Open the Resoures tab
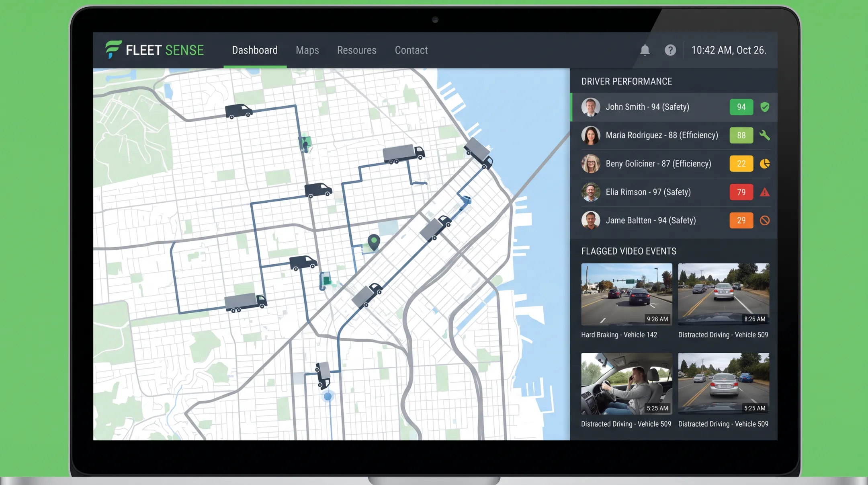This screenshot has height=485, width=868. 357,50
